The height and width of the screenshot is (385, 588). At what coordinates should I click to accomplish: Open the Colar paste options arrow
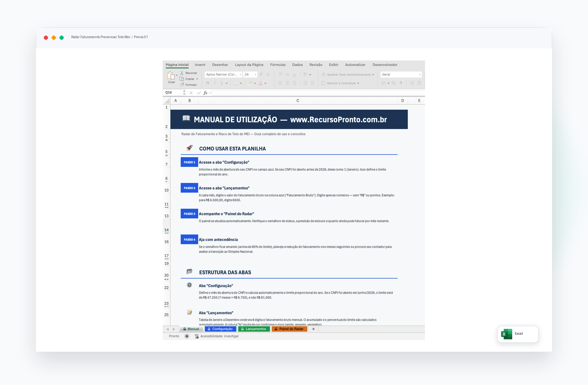(177, 75)
